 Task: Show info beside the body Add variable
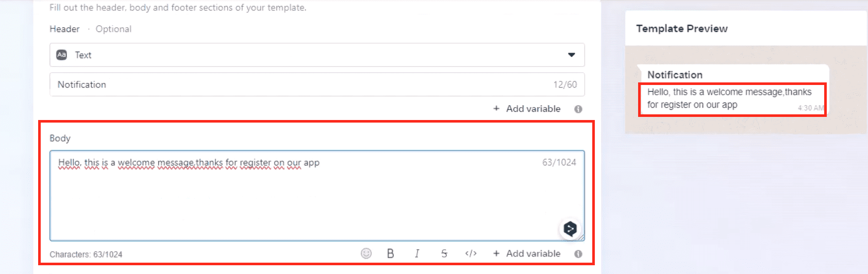pos(578,254)
